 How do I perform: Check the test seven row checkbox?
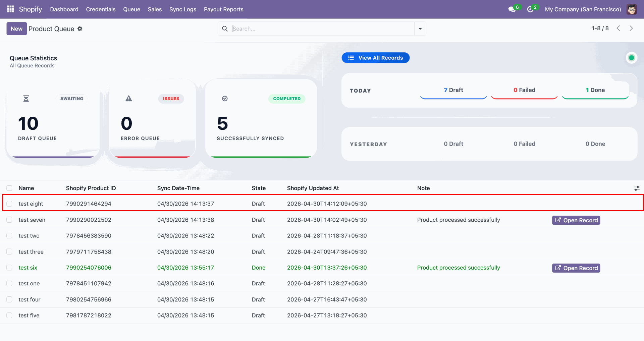click(9, 220)
